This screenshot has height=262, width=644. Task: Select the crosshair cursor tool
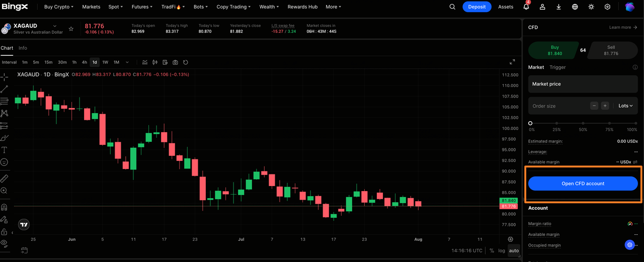point(4,77)
